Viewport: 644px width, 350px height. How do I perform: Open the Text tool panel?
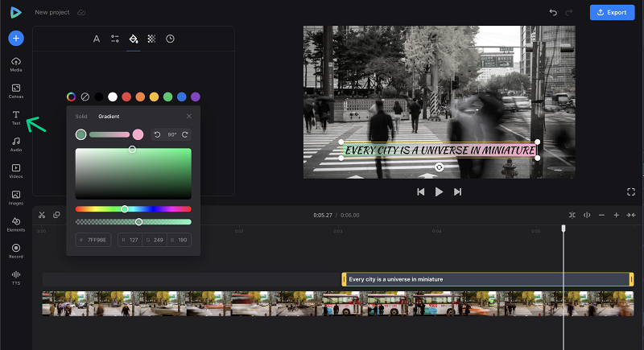click(16, 117)
